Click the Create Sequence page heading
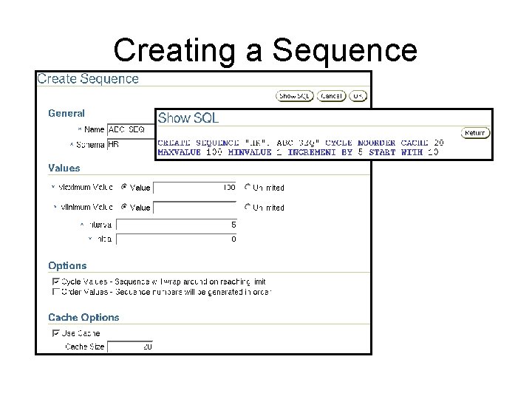532x399 pixels. tap(88, 79)
